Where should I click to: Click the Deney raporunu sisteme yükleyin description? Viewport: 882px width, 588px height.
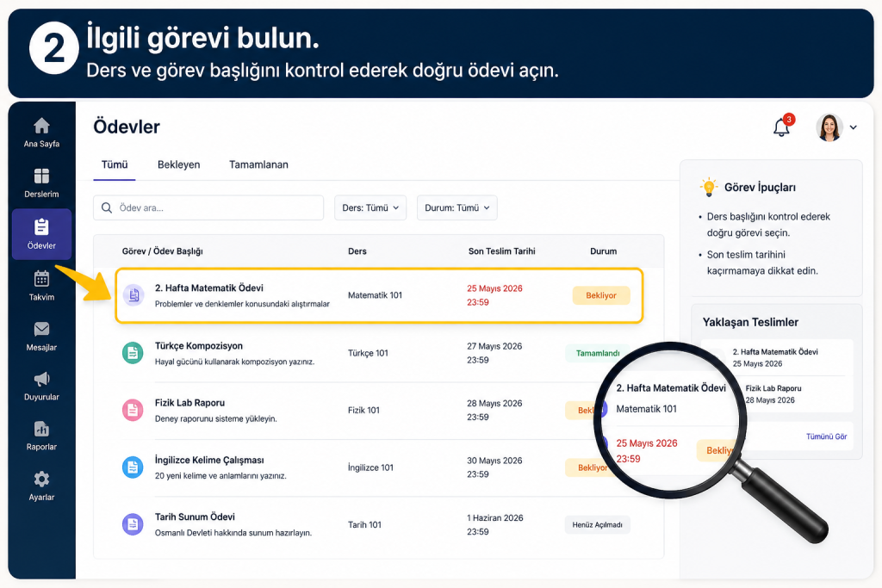(x=216, y=418)
